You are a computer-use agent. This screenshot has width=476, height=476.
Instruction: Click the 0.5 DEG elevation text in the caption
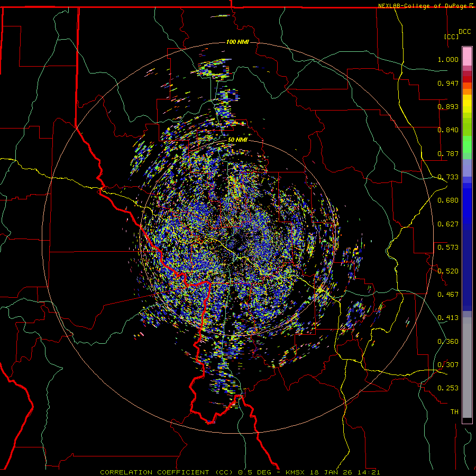pos(256,472)
